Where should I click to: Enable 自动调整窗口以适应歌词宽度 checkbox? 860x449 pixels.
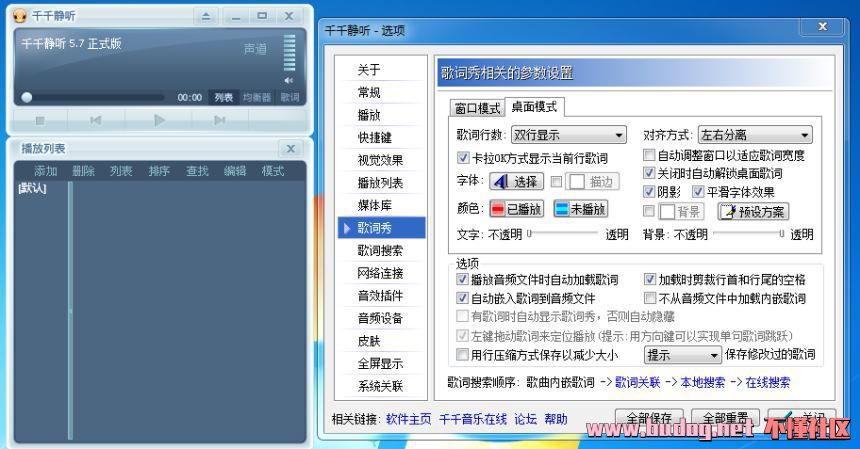649,156
